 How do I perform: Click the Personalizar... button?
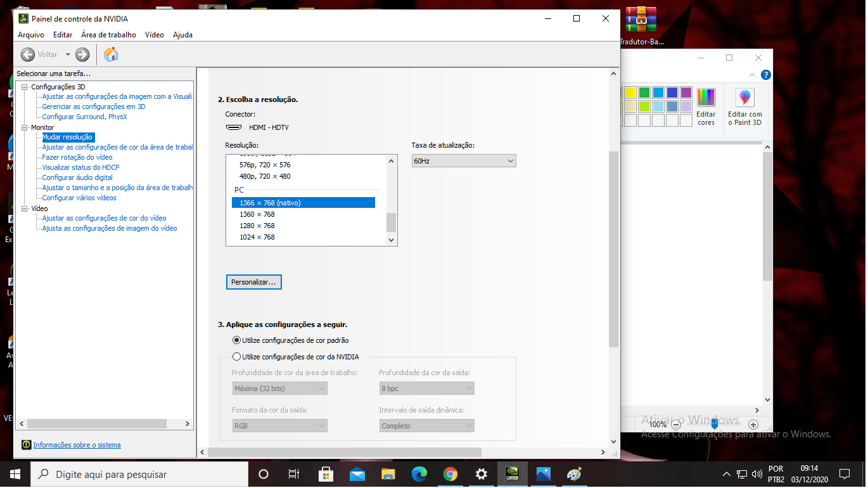(x=253, y=282)
